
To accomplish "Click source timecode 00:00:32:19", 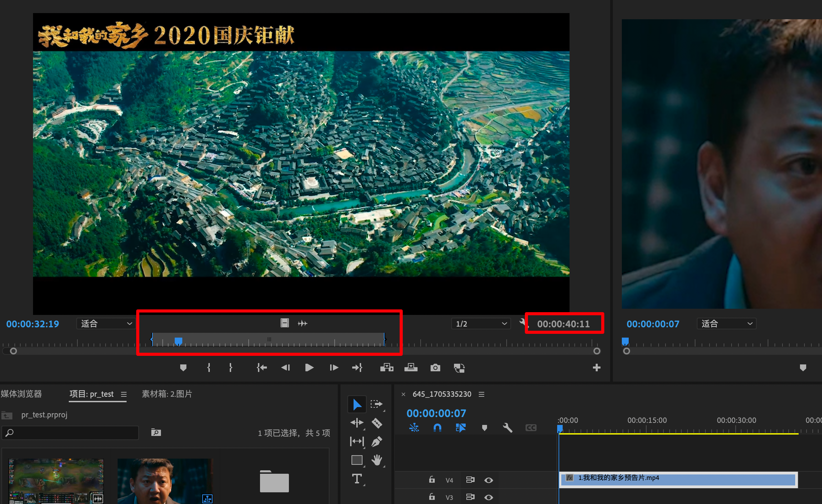I will click(x=33, y=324).
